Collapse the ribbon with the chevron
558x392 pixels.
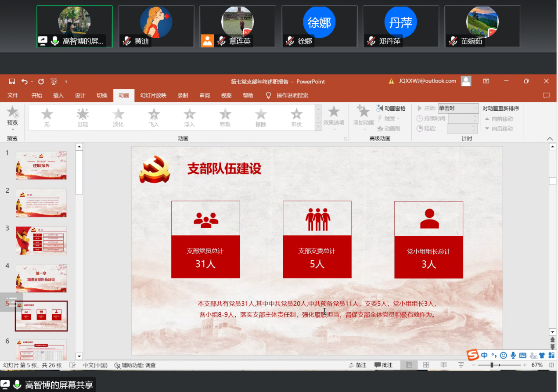point(550,139)
